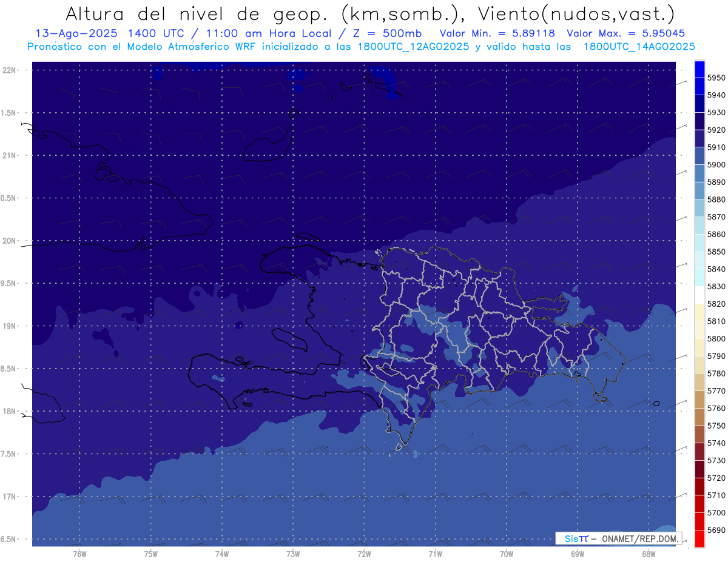
Task: Select the '6.5N' latitude tick label
Action: tap(8, 539)
